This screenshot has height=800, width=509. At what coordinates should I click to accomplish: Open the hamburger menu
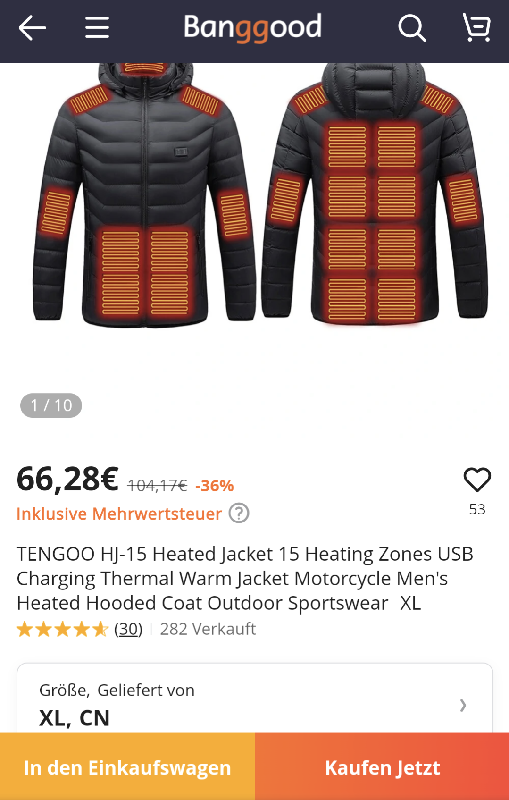97,27
